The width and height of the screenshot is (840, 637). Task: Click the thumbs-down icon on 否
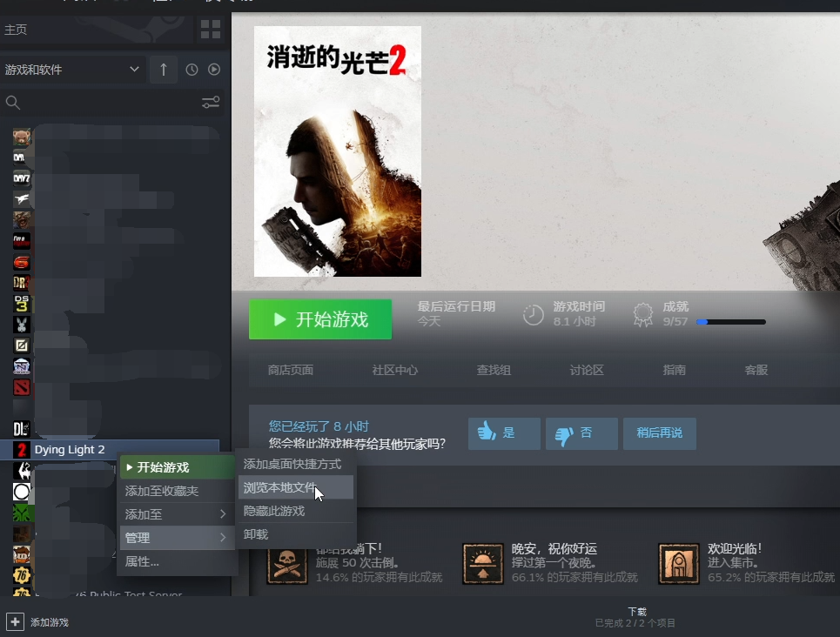click(564, 434)
